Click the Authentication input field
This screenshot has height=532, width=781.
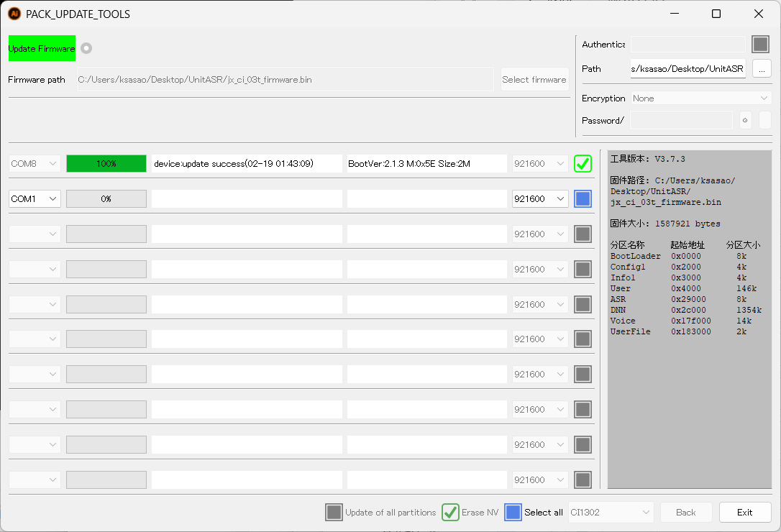[x=688, y=45]
